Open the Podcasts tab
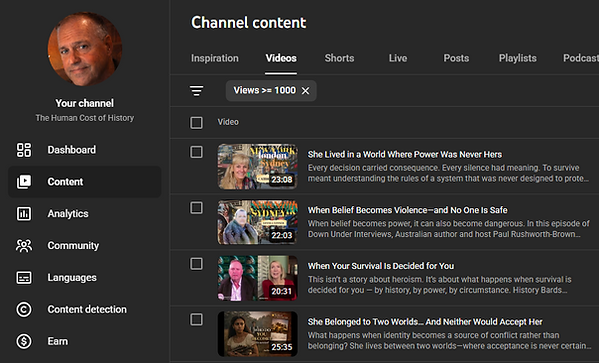The image size is (599, 363). tap(581, 58)
